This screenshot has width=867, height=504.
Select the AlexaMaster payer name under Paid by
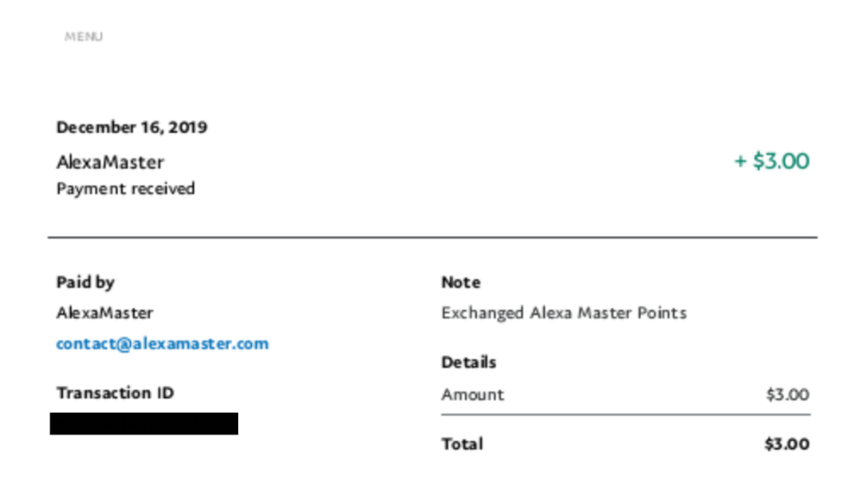click(104, 313)
